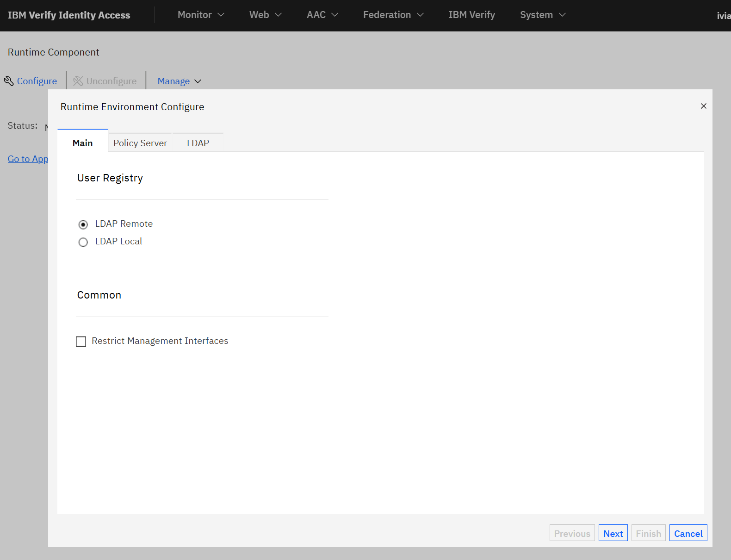This screenshot has width=731, height=560.
Task: Switch to the Policy Server tab
Action: [x=140, y=143]
